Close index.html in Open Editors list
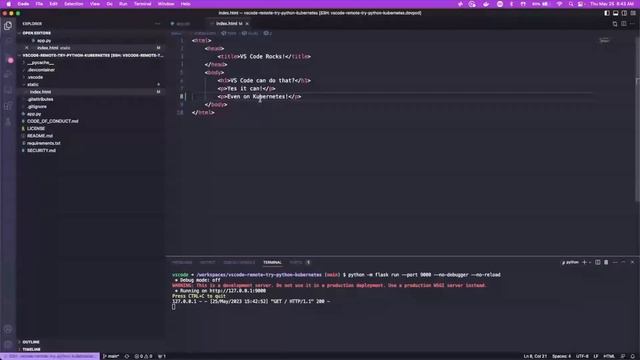Viewport: 640px width, 360px height. point(27,48)
